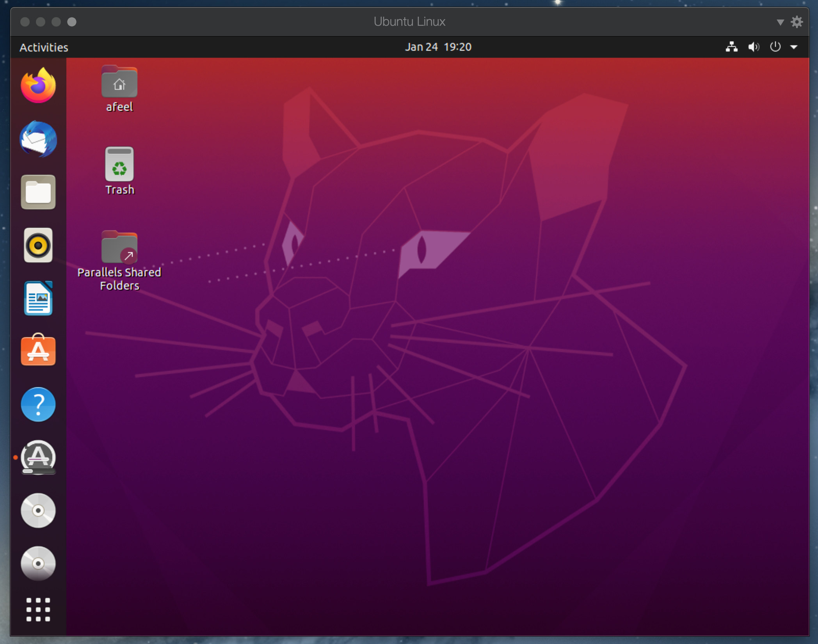Viewport: 818px width, 644px height.
Task: Open the Parallels VM settings gear
Action: [x=797, y=22]
